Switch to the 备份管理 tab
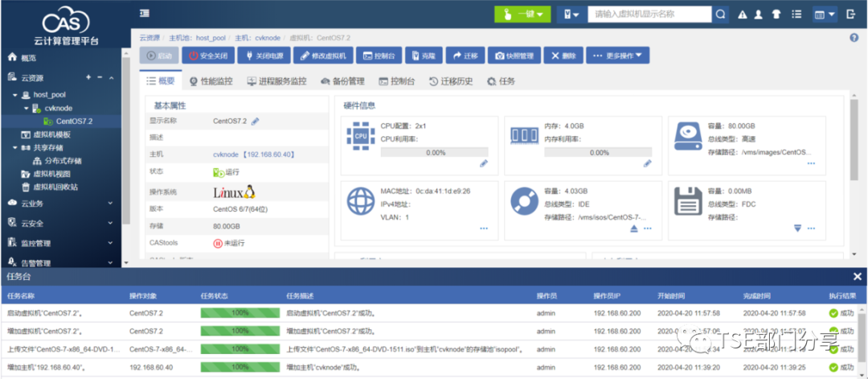Image resolution: width=868 pixels, height=379 pixels. [x=342, y=81]
